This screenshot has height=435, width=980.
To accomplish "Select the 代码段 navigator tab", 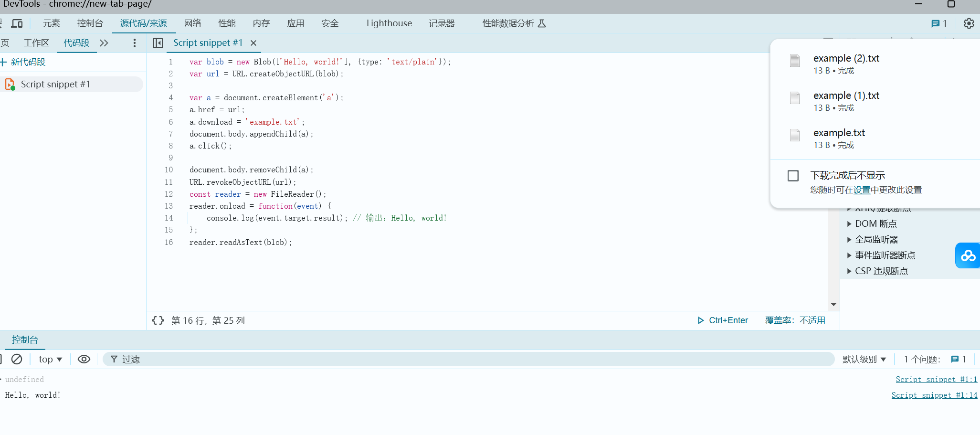I will (76, 43).
